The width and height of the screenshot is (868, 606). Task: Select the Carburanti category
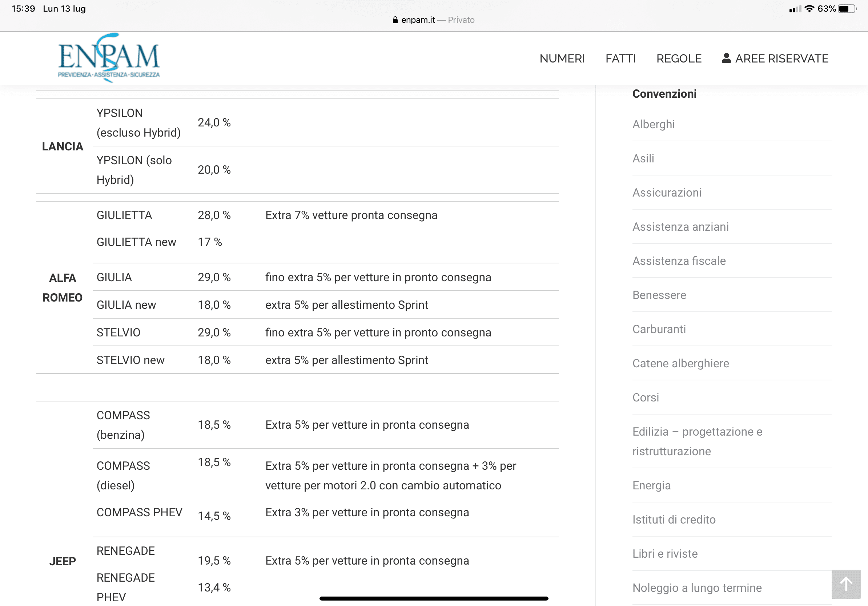click(659, 330)
